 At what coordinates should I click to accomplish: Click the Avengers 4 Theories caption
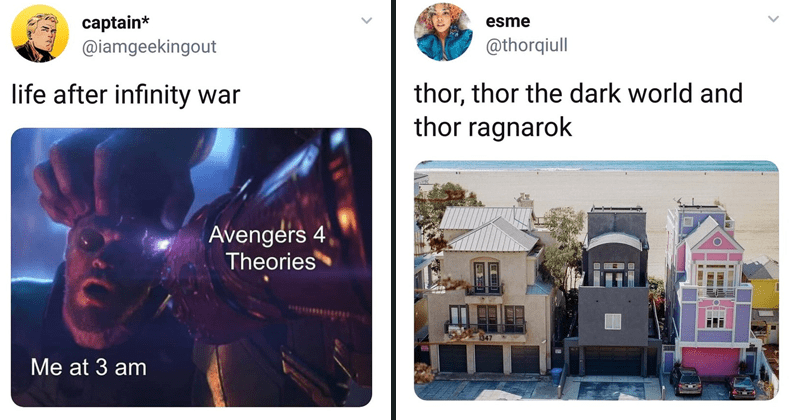pyautogui.click(x=267, y=249)
